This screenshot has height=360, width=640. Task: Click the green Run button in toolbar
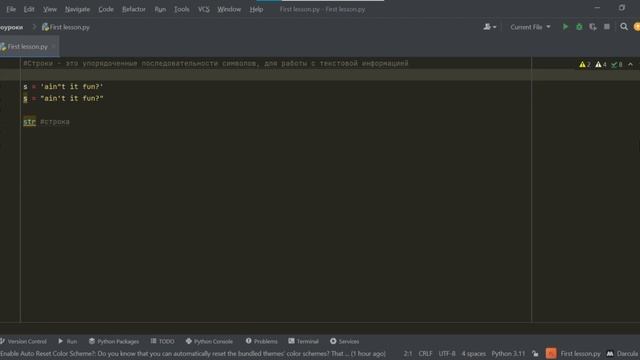pyautogui.click(x=565, y=27)
